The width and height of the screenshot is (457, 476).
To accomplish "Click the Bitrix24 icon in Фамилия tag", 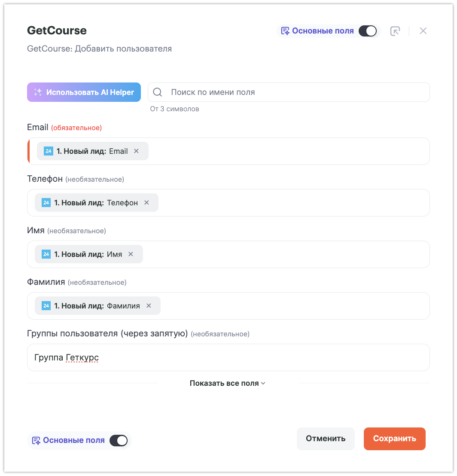I will (46, 306).
